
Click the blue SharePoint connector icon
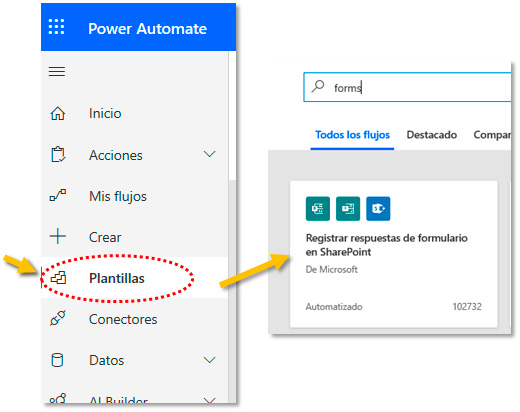tap(378, 209)
